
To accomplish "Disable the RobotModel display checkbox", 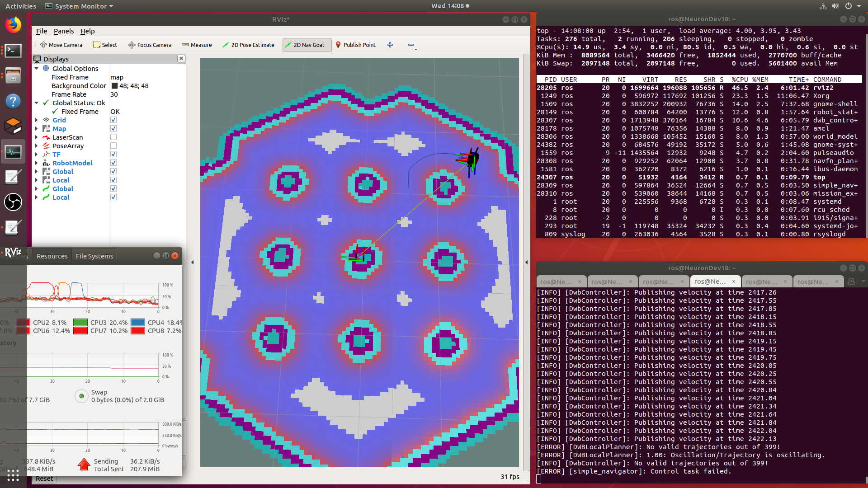I will click(x=113, y=163).
